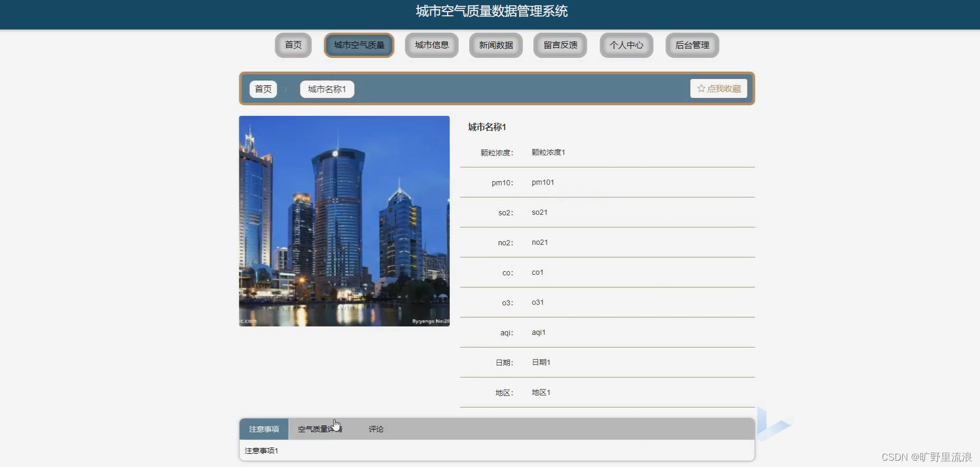The image size is (980, 467).
Task: Switch to the 注意事项 tab
Action: pyautogui.click(x=264, y=429)
